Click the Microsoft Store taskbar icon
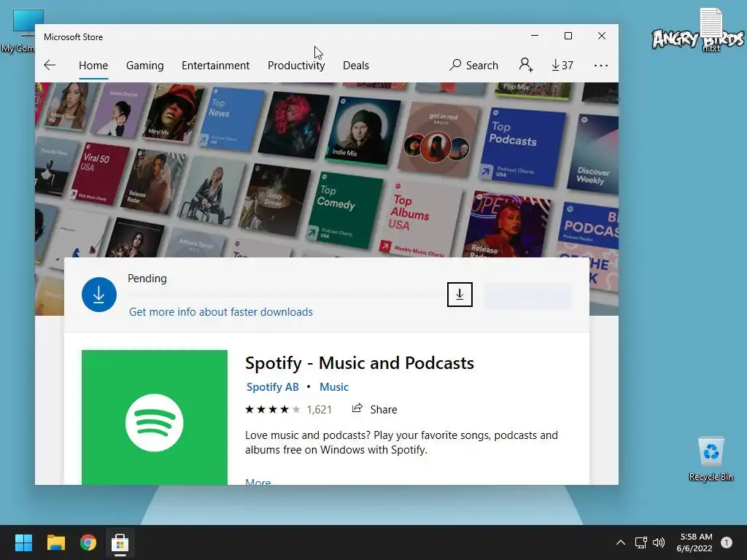Image resolution: width=747 pixels, height=560 pixels. coord(120,542)
